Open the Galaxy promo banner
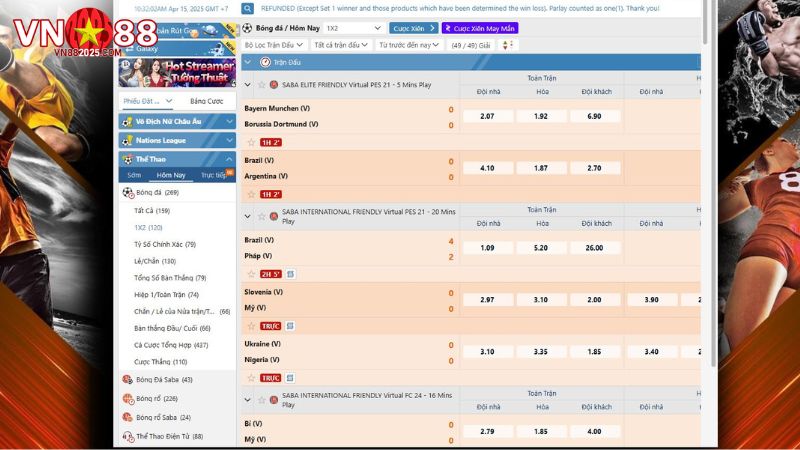The width and height of the screenshot is (800, 450). (177, 49)
